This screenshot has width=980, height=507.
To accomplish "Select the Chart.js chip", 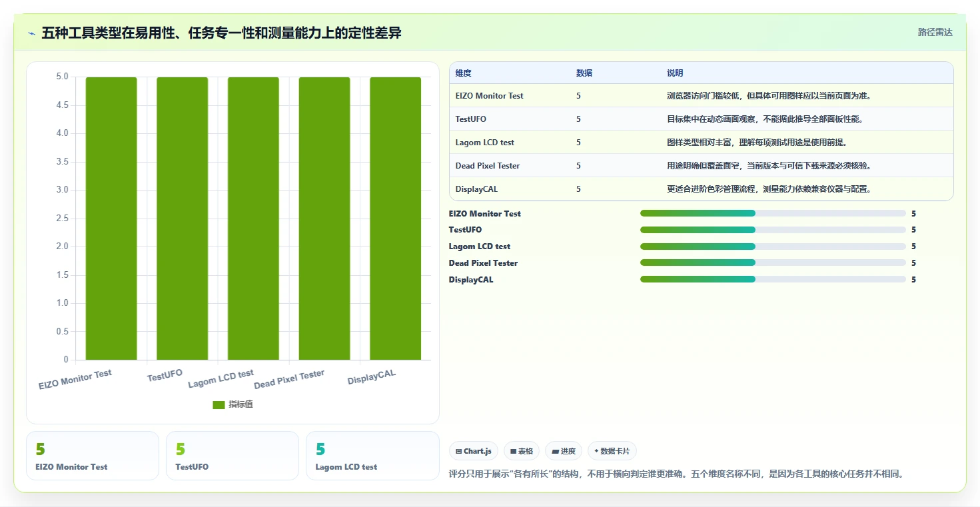I will pyautogui.click(x=474, y=451).
